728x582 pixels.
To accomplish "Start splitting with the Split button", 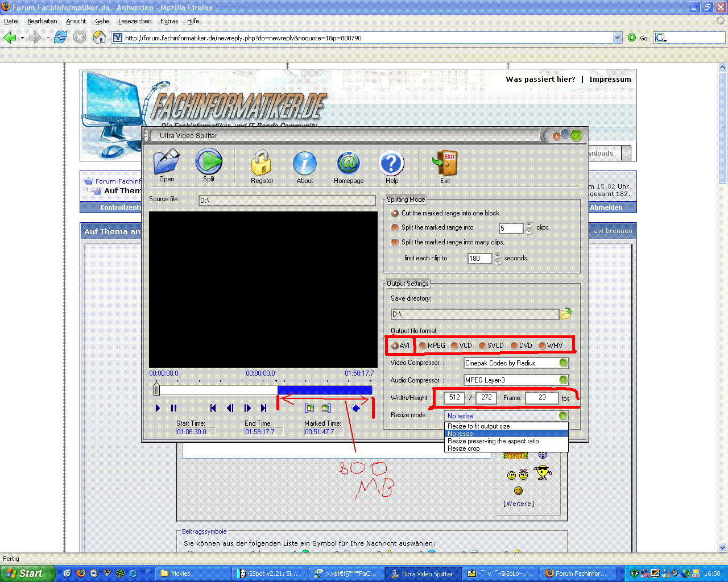I will (x=209, y=165).
